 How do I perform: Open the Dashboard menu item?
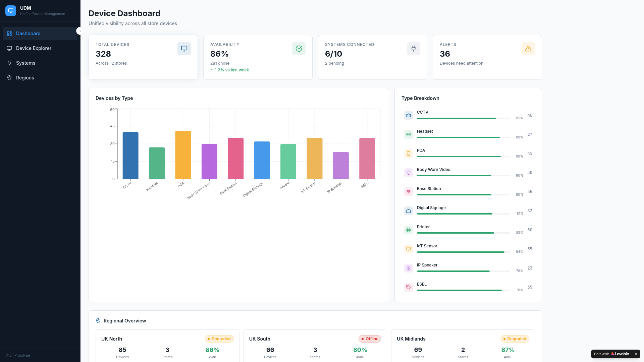pos(40,34)
